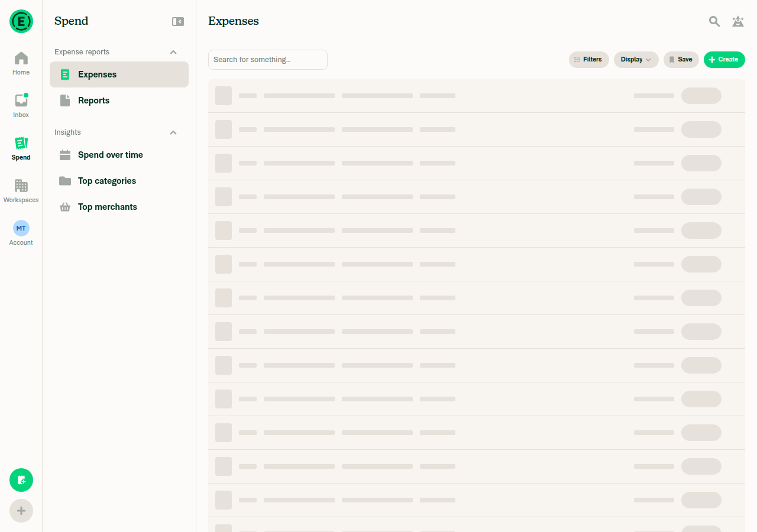Open the Display dropdown
Image resolution: width=757 pixels, height=532 pixels.
point(636,60)
